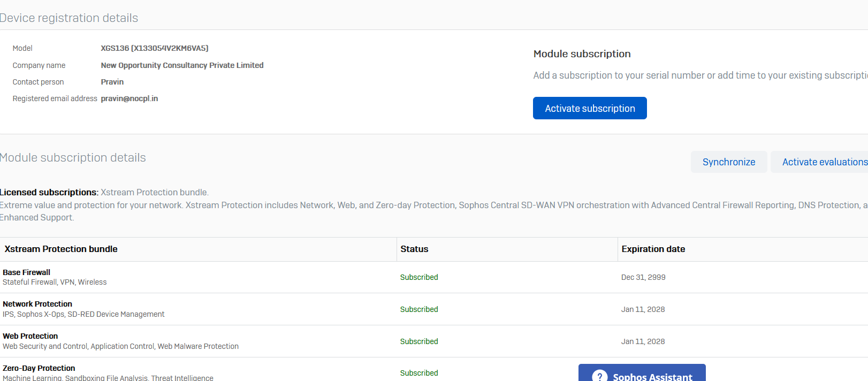
Task: Click the Dec 31, 2999 expiration date
Action: pos(643,277)
